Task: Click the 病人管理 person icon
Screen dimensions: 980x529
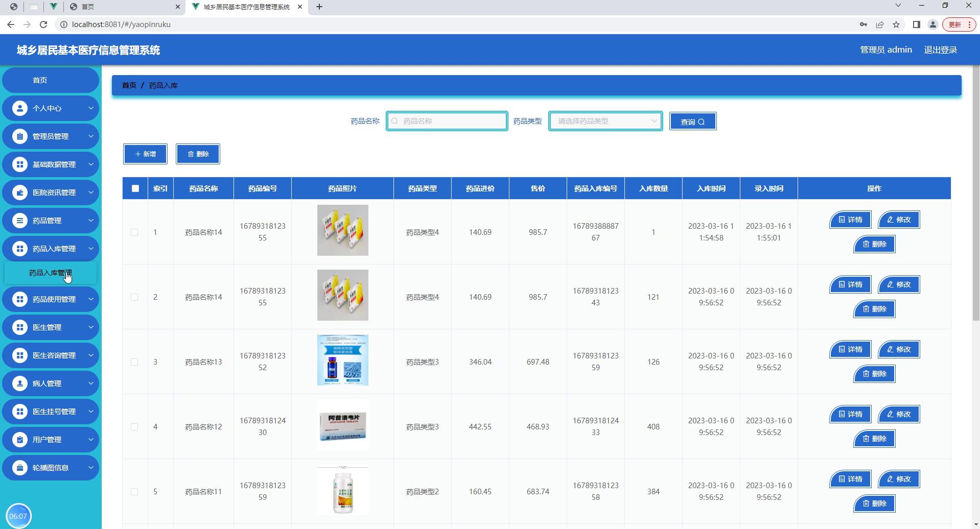Action: pos(20,383)
